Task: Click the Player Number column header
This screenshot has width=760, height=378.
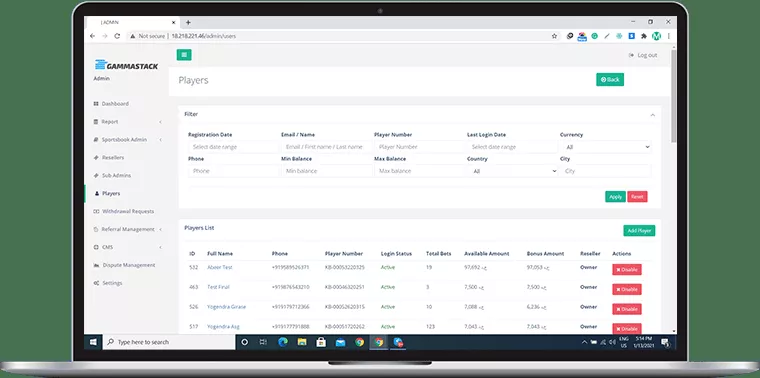Action: (344, 253)
